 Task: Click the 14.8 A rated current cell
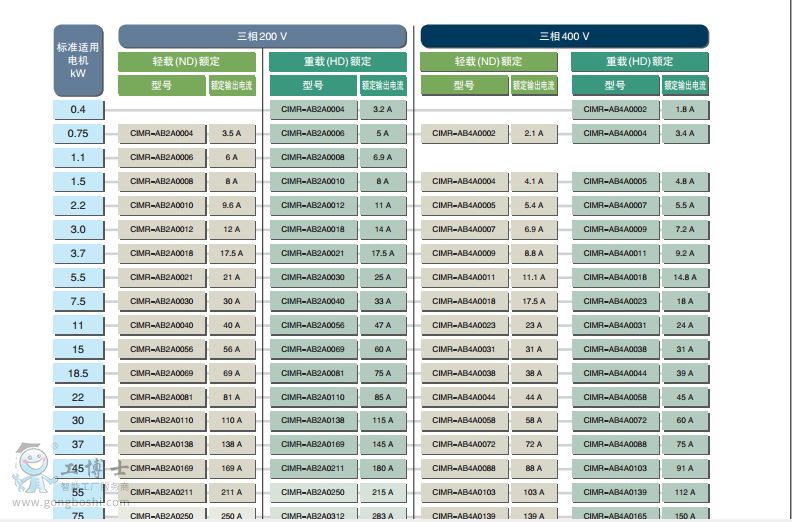684,277
